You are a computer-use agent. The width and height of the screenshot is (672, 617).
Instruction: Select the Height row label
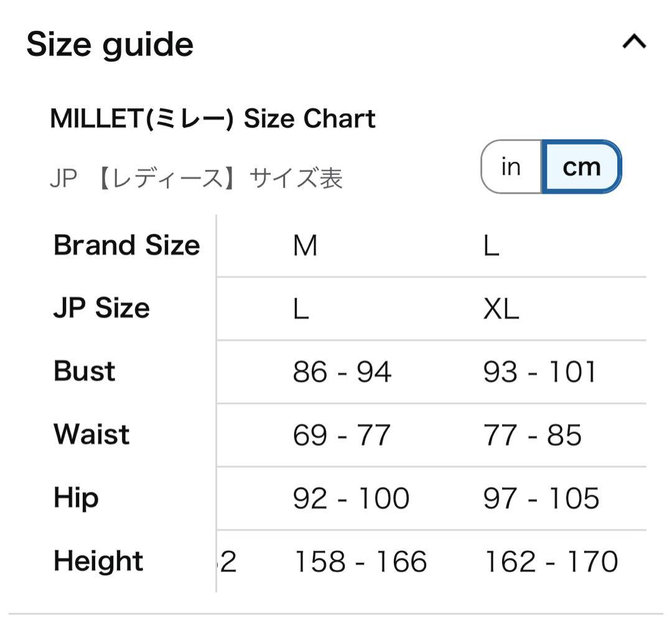point(98,561)
